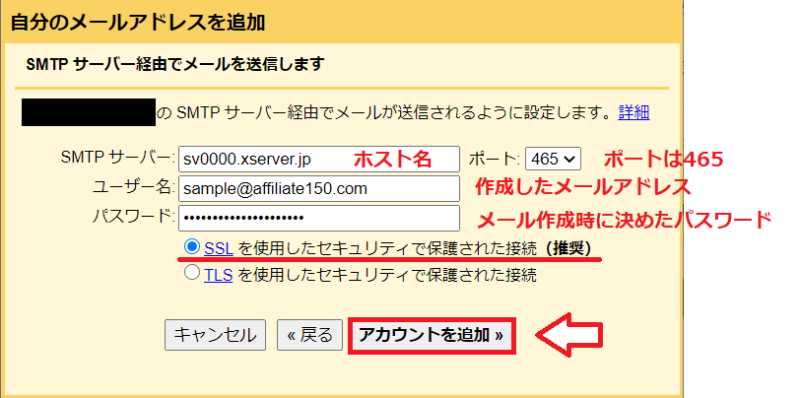
Task: Click the アカウントを追加 » button
Action: tap(432, 335)
